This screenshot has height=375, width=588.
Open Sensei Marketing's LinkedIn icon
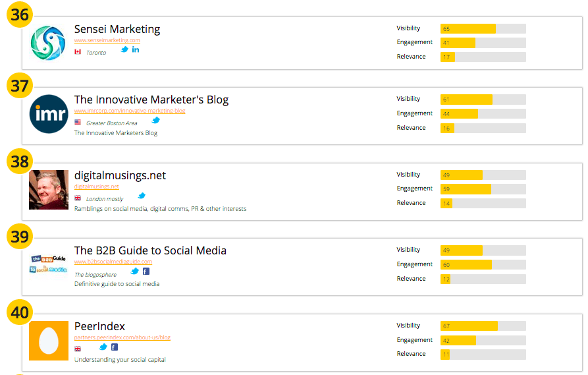pyautogui.click(x=136, y=50)
